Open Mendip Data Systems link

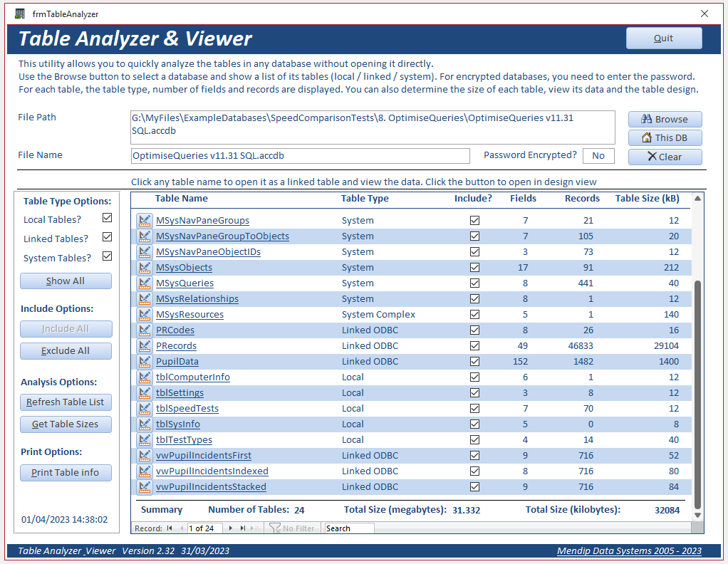[x=629, y=551]
